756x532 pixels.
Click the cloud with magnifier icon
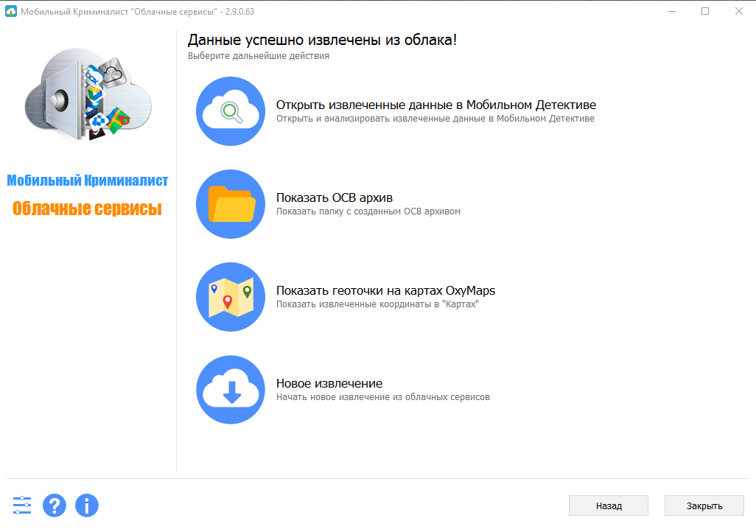tap(231, 111)
